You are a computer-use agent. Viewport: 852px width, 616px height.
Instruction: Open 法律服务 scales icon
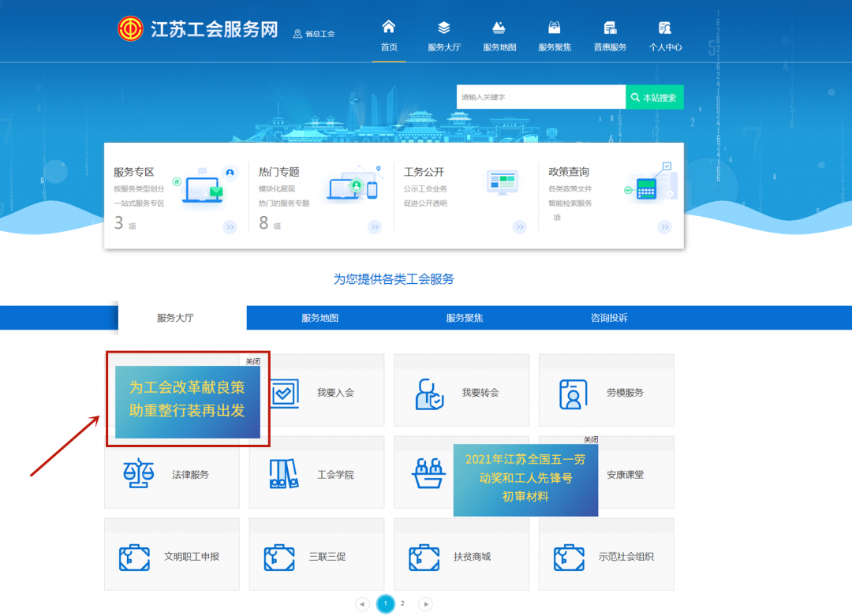tap(139, 475)
